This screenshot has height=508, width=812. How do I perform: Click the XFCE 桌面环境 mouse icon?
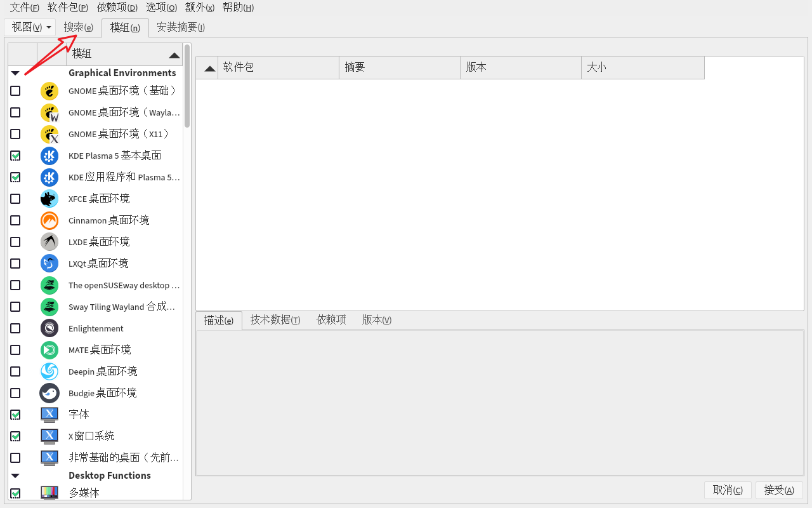click(x=49, y=199)
